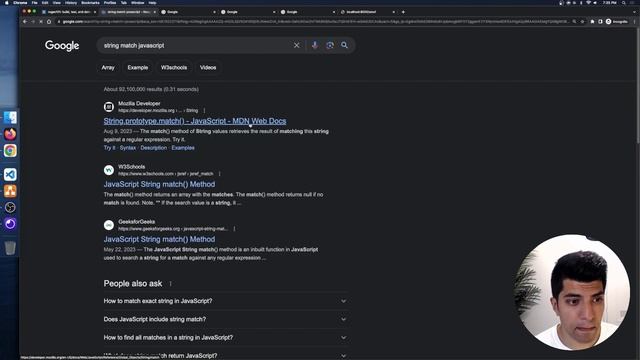Click the Mozilla Developer site favicon
640x360 pixels.
pyautogui.click(x=109, y=107)
